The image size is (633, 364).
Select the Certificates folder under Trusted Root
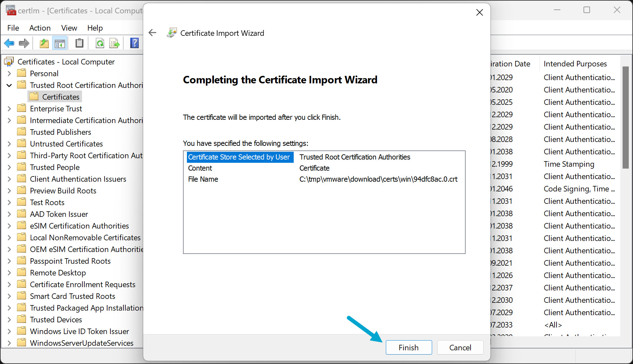pos(61,97)
